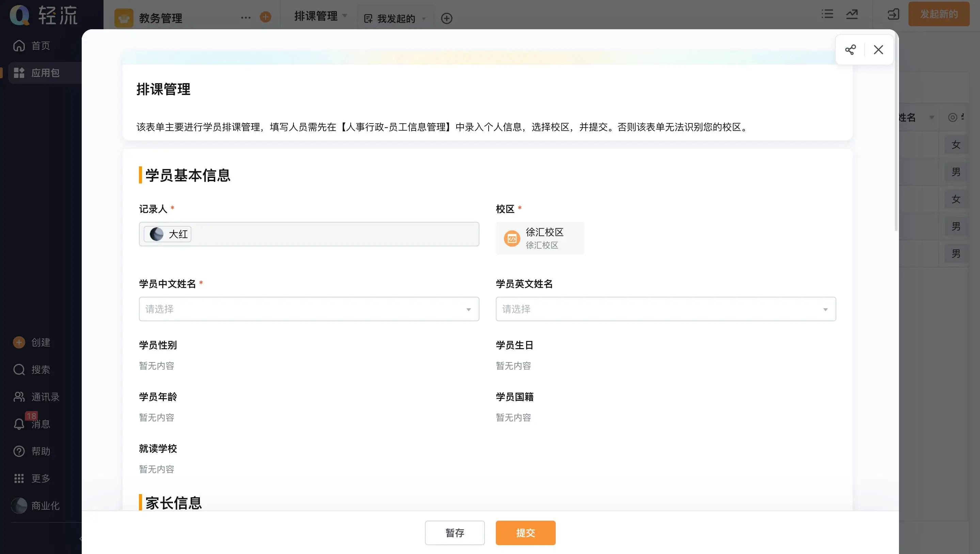Screen dimensions: 980x554
Task: Share the form with the share icon
Action: pyautogui.click(x=850, y=49)
